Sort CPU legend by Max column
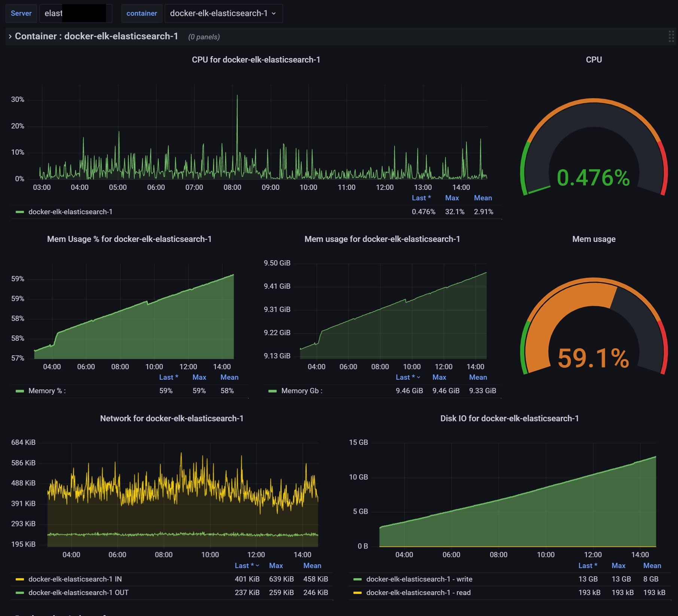The width and height of the screenshot is (678, 616). (x=452, y=198)
